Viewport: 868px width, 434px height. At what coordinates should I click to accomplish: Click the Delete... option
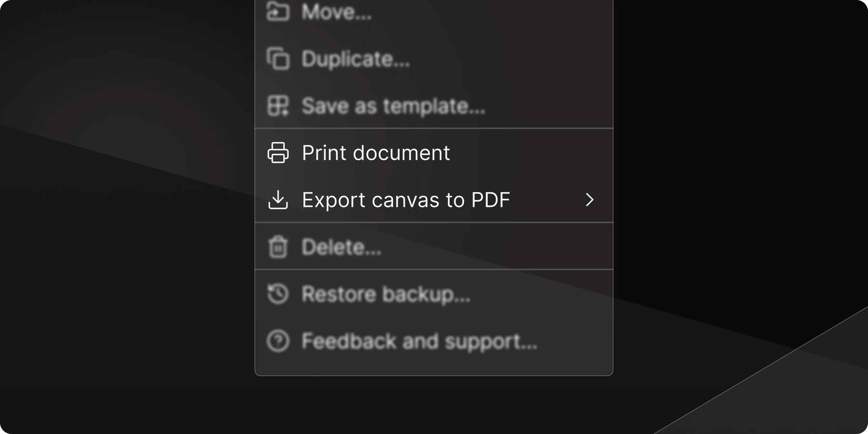pos(341,246)
